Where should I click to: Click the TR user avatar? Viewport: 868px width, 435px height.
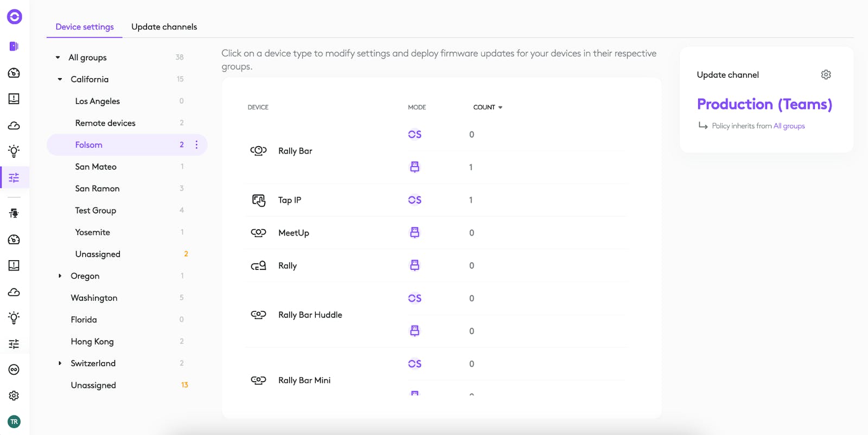(x=14, y=421)
